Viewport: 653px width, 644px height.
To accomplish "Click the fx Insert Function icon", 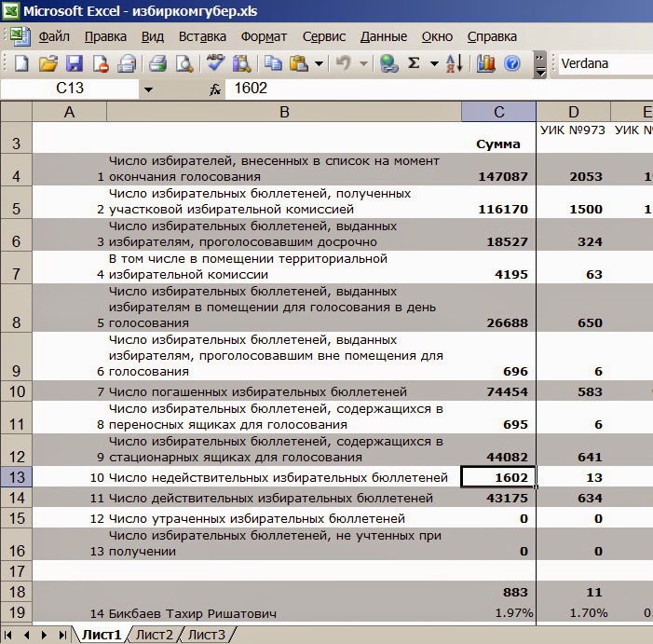I will (215, 89).
